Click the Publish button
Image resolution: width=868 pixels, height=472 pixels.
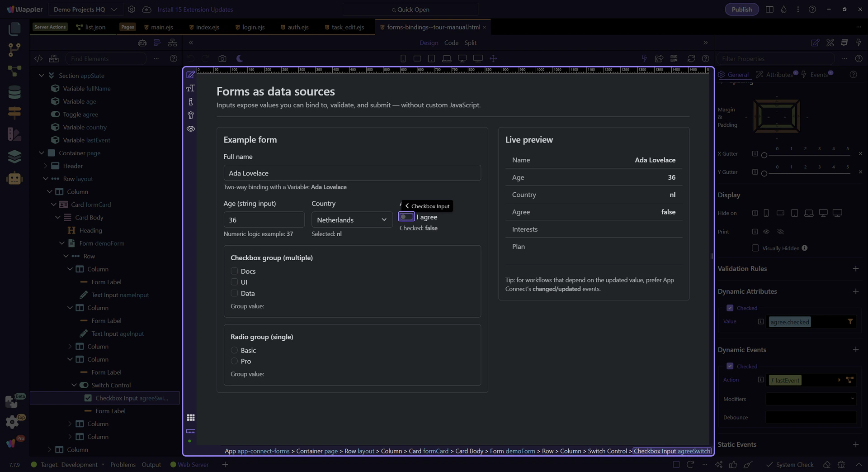(741, 10)
